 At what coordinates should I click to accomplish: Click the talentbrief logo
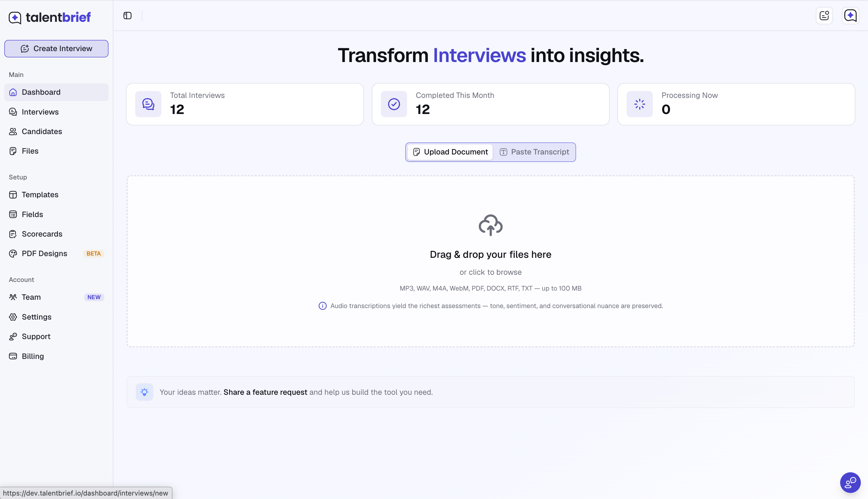click(x=49, y=17)
